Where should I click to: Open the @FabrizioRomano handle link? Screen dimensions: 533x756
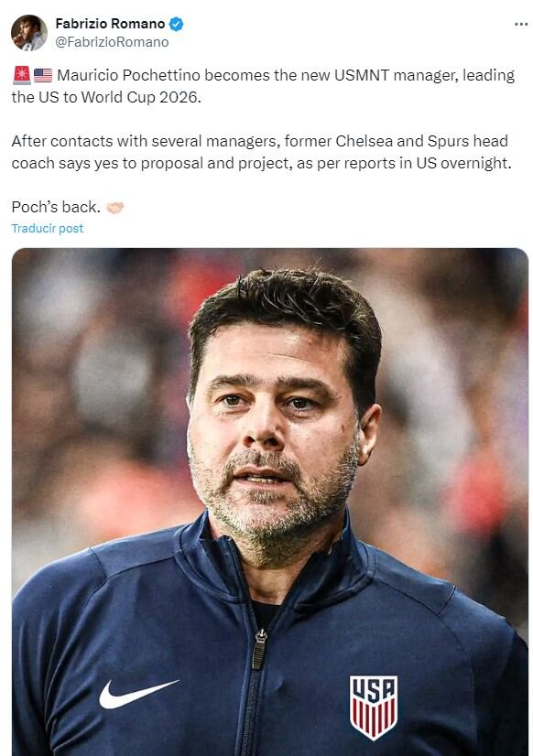coord(112,42)
